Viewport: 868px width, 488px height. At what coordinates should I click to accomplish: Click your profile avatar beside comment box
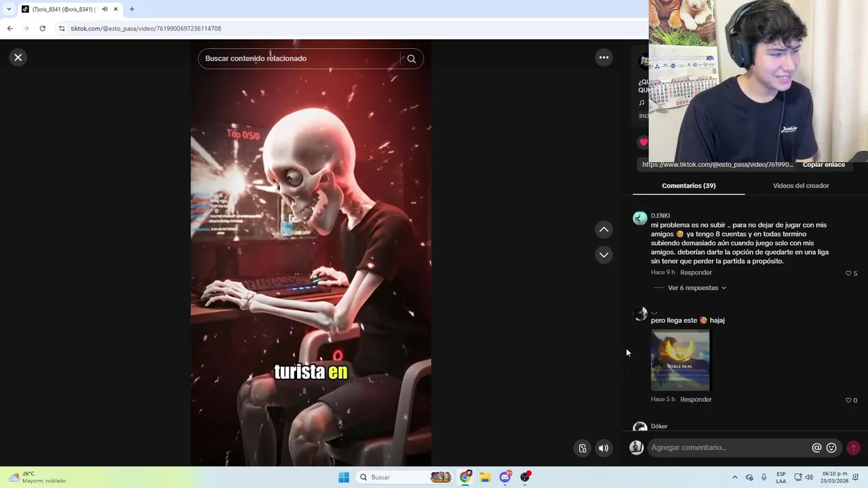coord(636,447)
